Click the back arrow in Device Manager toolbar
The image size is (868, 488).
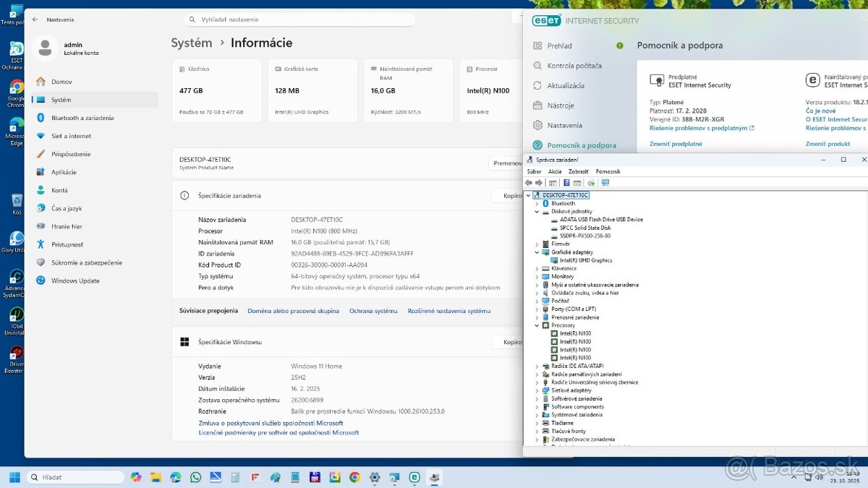(529, 183)
